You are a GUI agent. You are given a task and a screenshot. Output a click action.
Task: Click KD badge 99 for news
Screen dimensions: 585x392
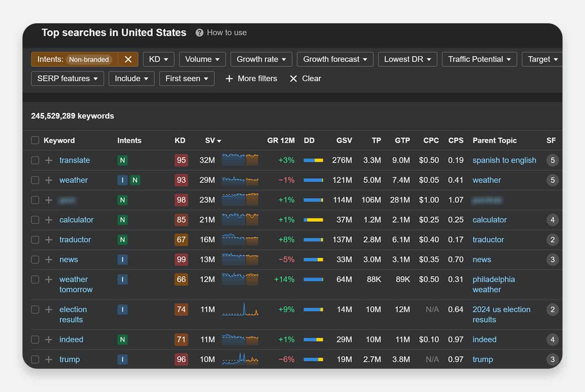pos(181,259)
